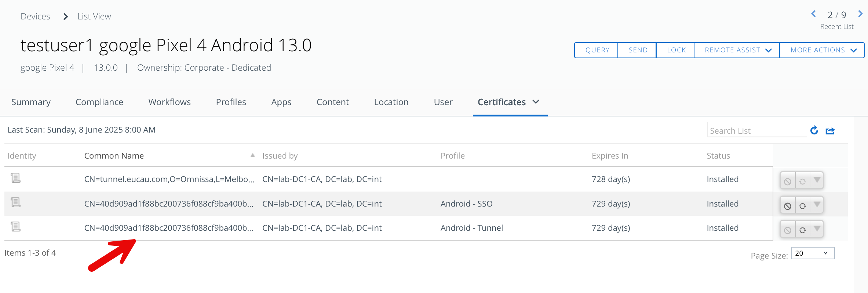The width and height of the screenshot is (868, 293).
Task: Click renew icon for Android - Tunnel certificate
Action: 802,230
